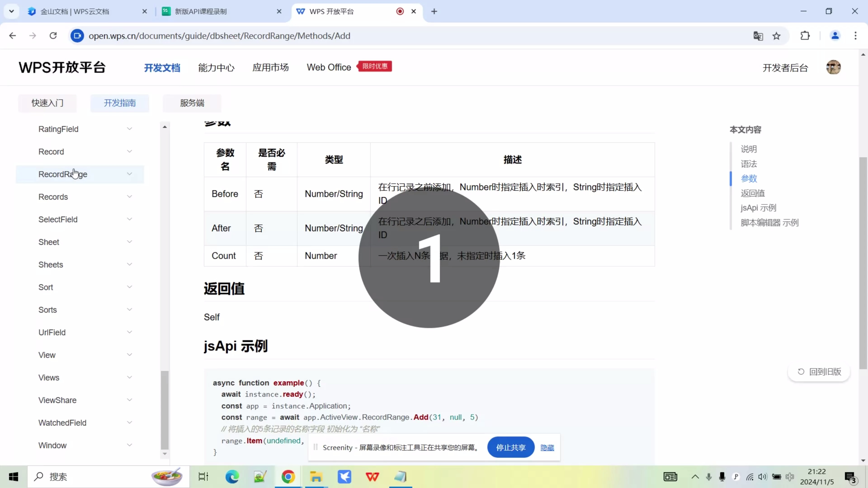
Task: Open the browser tab search dropdown
Action: click(11, 11)
